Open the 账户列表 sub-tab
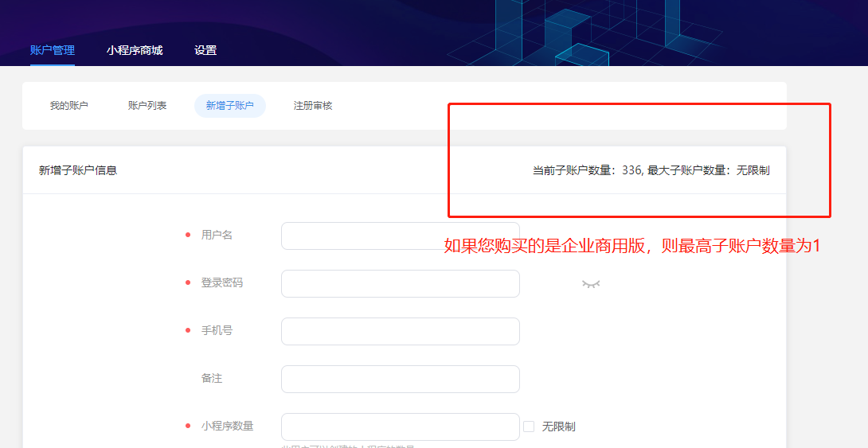Image resolution: width=868 pixels, height=448 pixels. tap(147, 106)
